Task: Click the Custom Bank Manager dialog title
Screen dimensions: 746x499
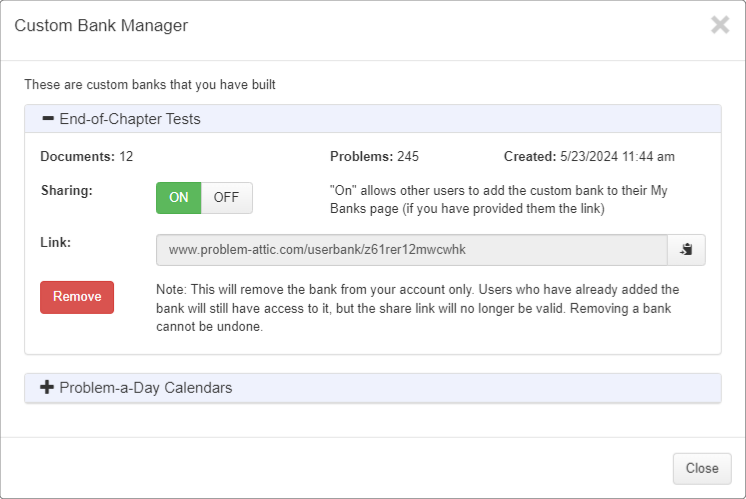Action: click(x=101, y=25)
